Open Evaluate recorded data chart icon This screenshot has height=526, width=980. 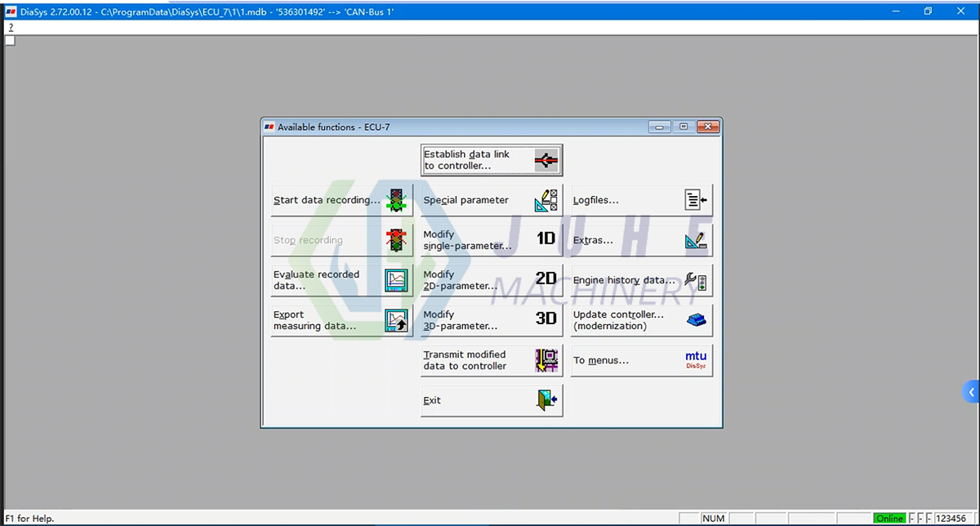[397, 280]
